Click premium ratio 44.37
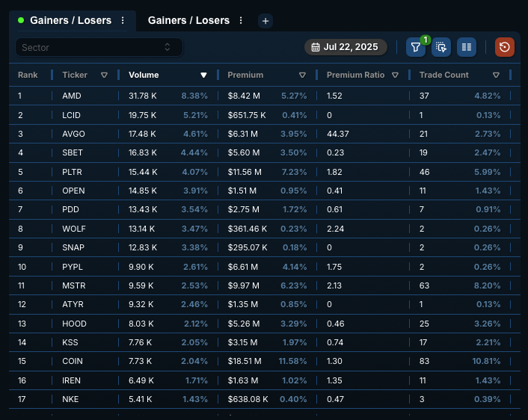528x420 pixels. tap(338, 134)
